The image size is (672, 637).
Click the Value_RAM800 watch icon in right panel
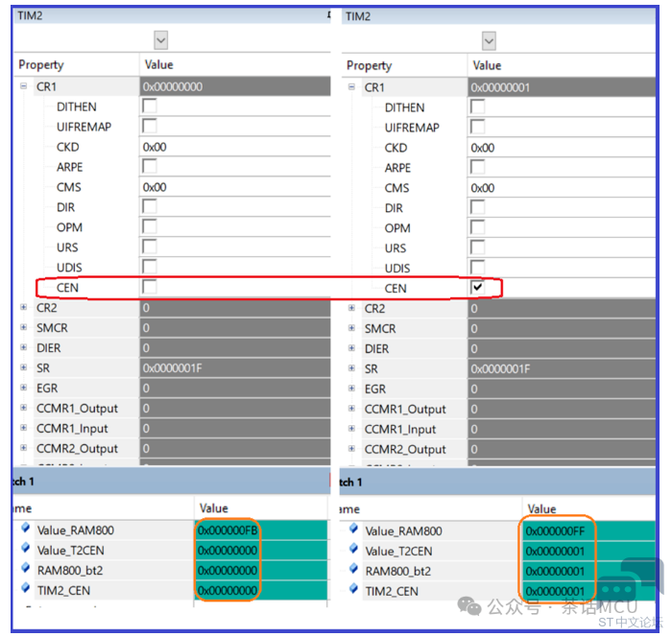(x=352, y=531)
